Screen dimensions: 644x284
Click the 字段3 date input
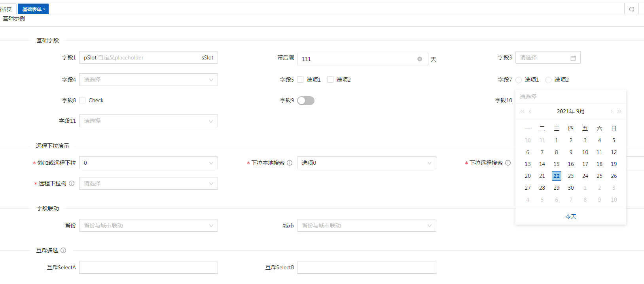[548, 57]
